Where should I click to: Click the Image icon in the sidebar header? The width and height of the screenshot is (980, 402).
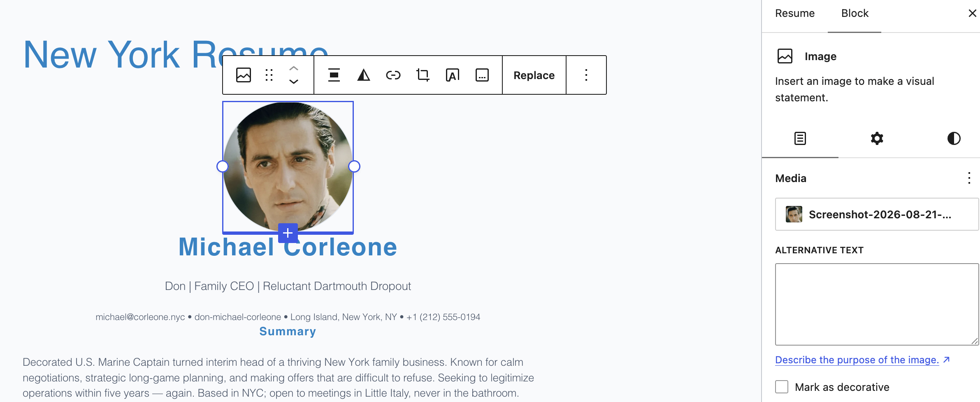point(785,56)
